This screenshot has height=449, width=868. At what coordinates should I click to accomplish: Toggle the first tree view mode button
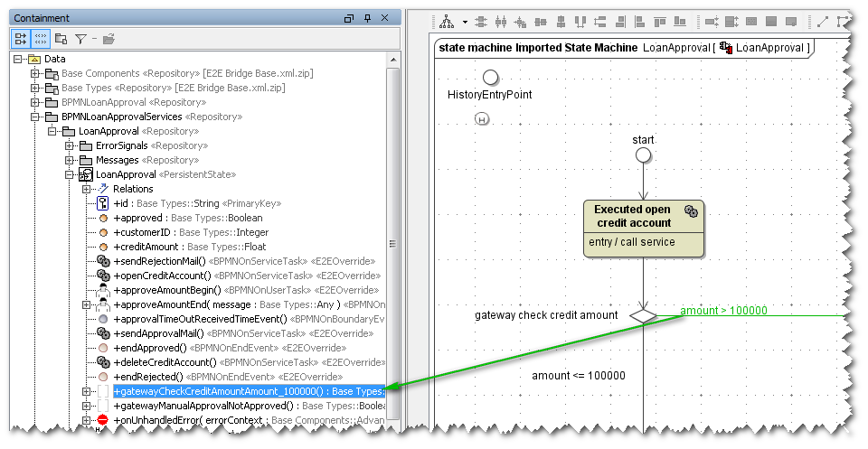pyautogui.click(x=21, y=38)
